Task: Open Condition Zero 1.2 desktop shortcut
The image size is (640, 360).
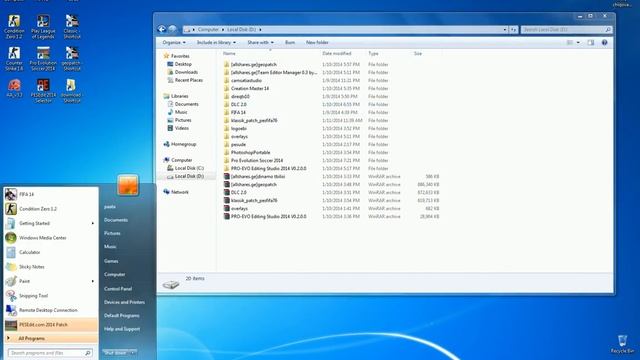Action: (x=14, y=27)
